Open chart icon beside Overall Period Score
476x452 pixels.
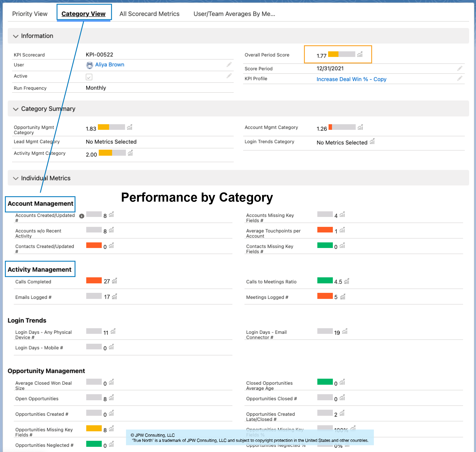[360, 54]
